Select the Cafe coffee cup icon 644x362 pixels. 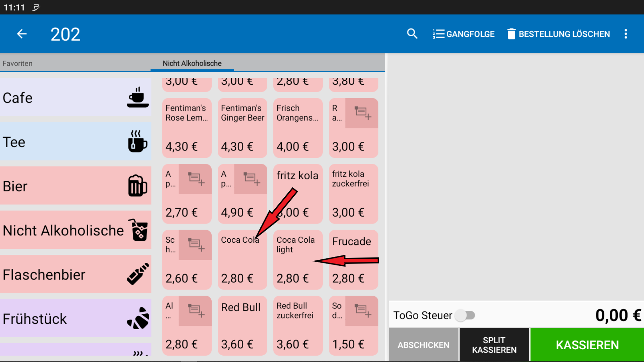138,98
